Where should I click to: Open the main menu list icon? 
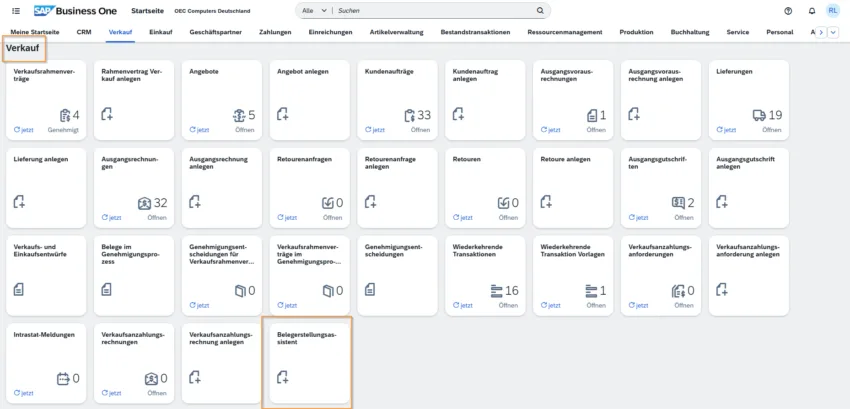coord(16,11)
